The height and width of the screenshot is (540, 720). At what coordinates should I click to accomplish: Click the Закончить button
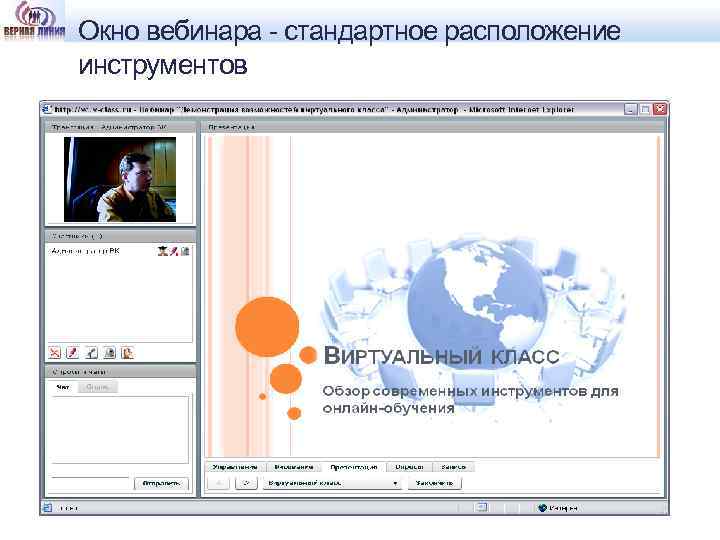coord(434,483)
